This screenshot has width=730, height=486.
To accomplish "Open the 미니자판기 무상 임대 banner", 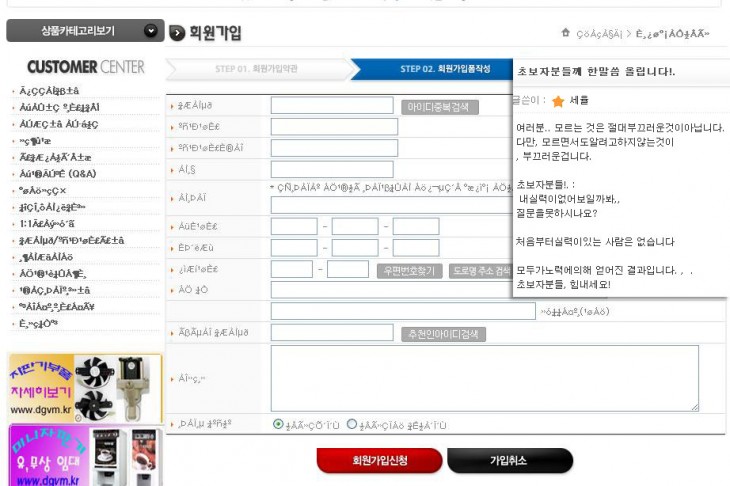I will click(85, 455).
